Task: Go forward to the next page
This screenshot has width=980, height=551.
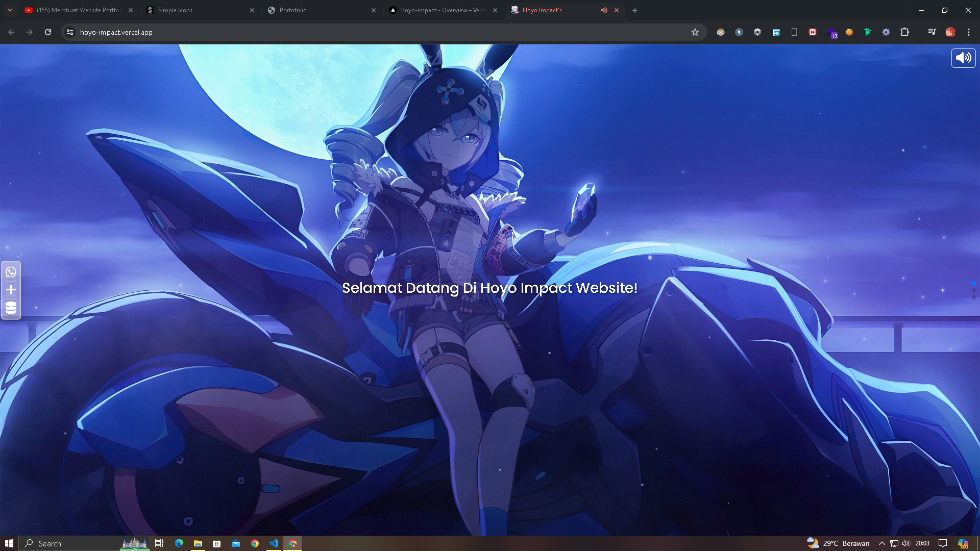Action: [x=30, y=32]
